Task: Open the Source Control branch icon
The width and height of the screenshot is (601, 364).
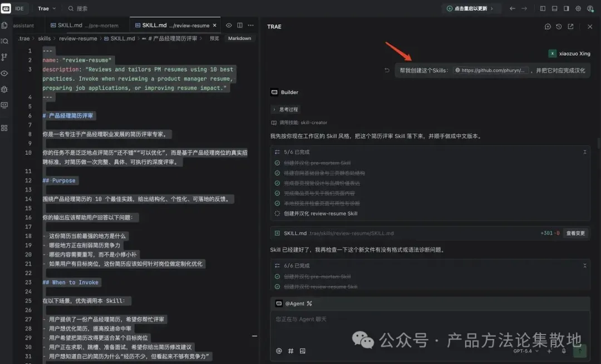Action: tap(4, 57)
